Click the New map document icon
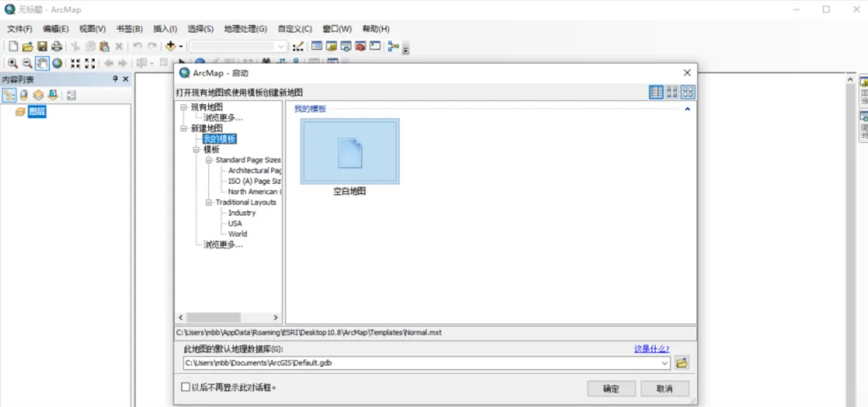The width and height of the screenshot is (868, 407). pos(14,47)
